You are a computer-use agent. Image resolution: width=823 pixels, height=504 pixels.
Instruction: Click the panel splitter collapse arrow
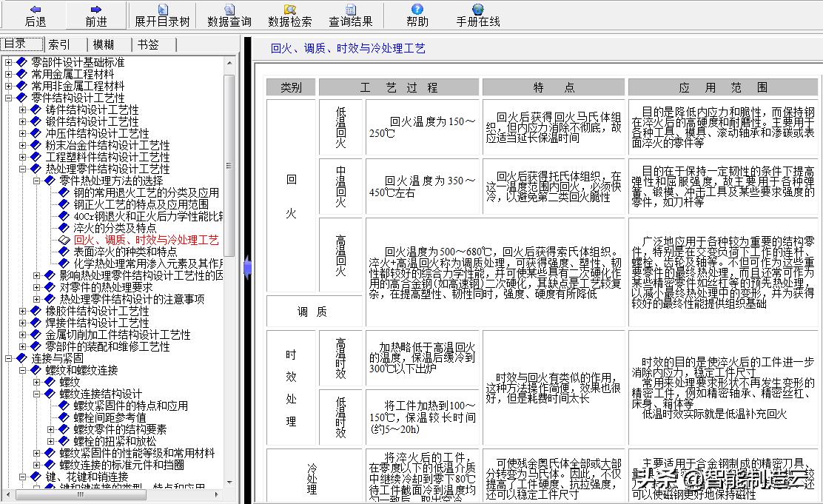coord(249,267)
